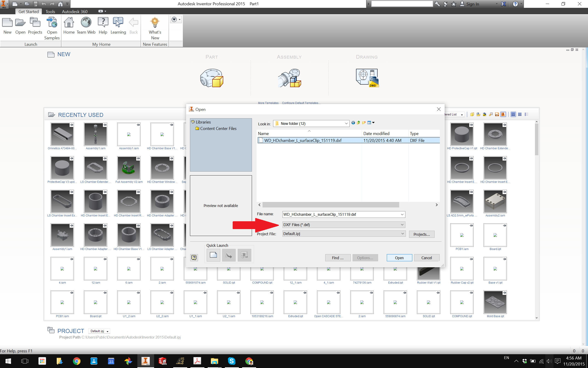The width and height of the screenshot is (588, 368).
Task: Click the Find ... button
Action: coord(338,258)
